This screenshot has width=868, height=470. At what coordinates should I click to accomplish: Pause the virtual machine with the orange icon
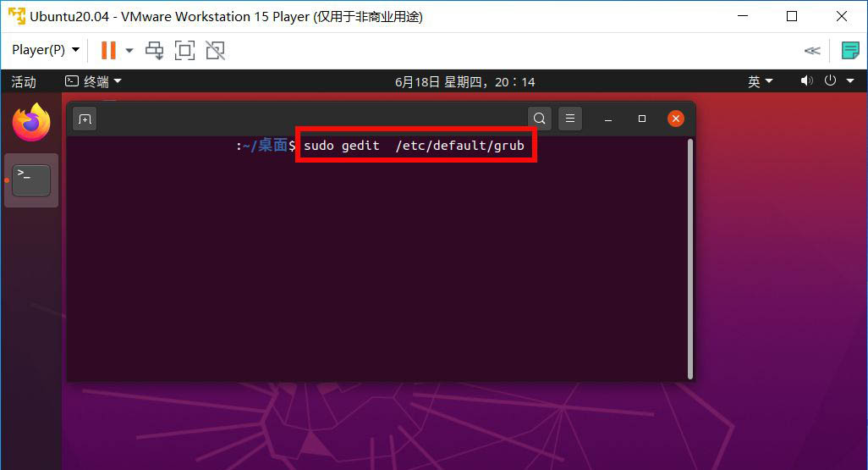coord(108,51)
